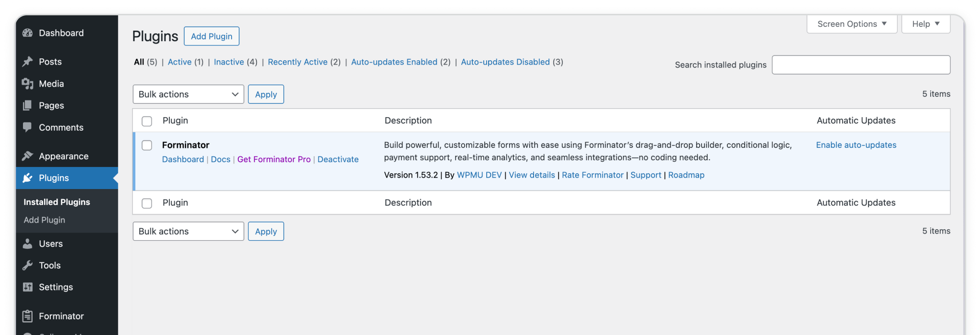The height and width of the screenshot is (335, 980).
Task: Toggle select-all checkbox in table header
Action: 147,121
